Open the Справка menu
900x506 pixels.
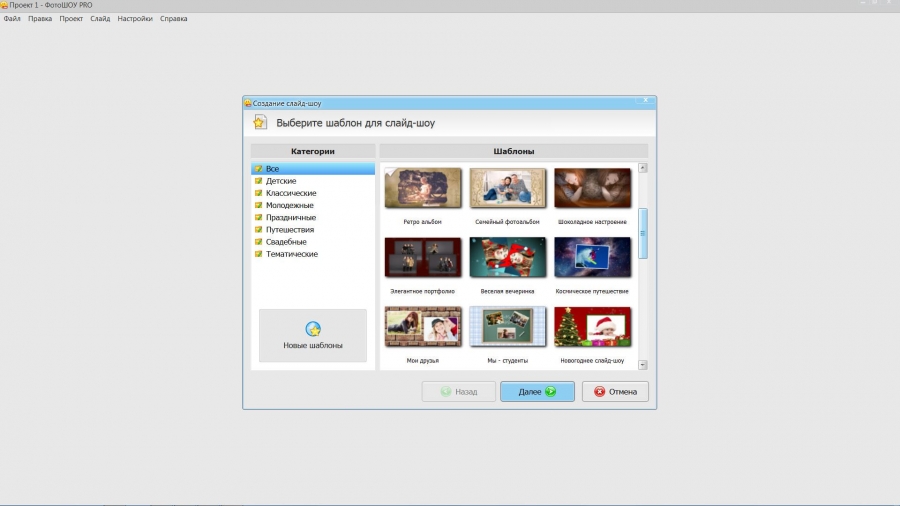[173, 18]
